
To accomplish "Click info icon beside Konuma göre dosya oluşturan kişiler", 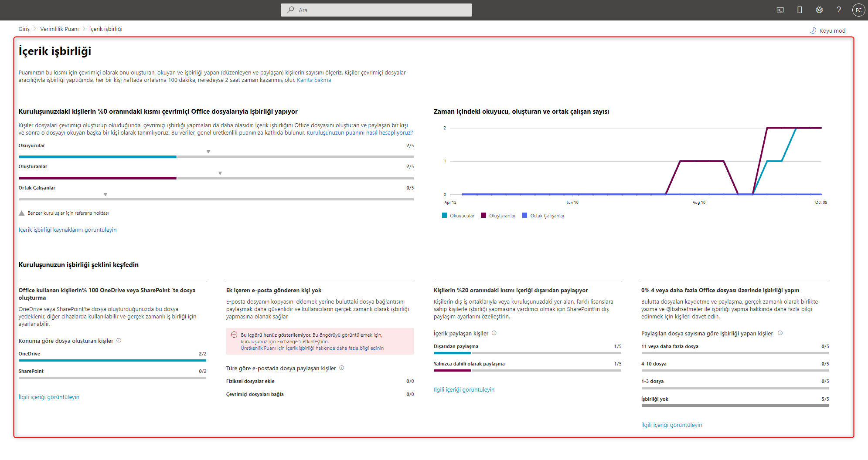I will tap(119, 341).
